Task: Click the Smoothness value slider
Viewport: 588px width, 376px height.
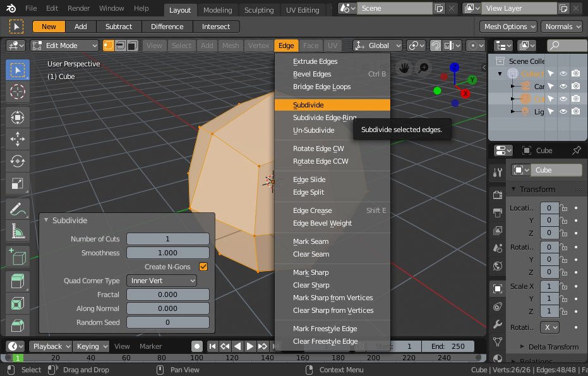Action: point(167,253)
